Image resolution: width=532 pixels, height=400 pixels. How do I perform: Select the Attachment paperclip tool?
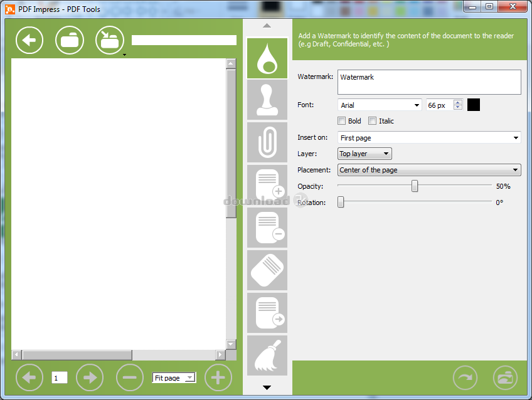267,142
